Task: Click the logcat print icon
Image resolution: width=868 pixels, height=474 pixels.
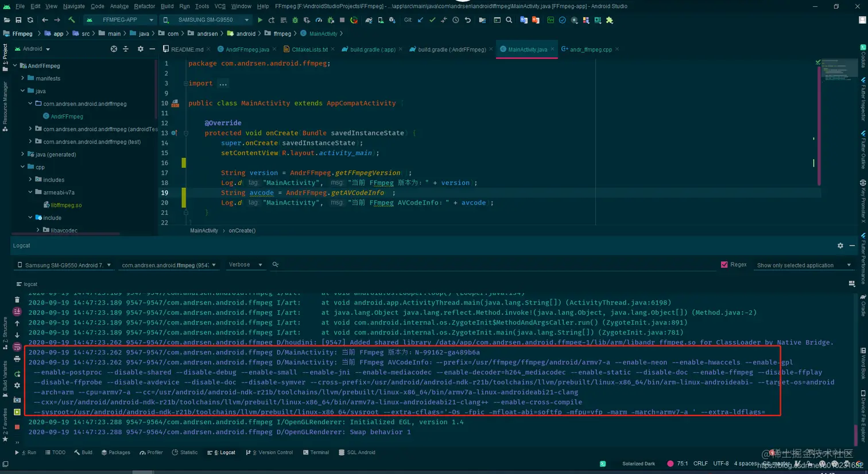Action: (17, 359)
